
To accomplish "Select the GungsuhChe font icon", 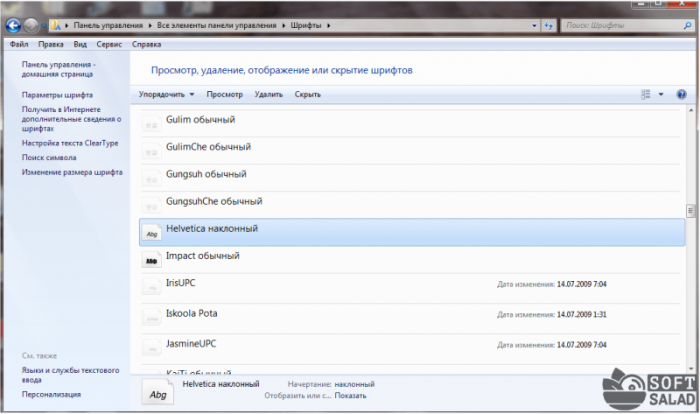I will pyautogui.click(x=151, y=205).
